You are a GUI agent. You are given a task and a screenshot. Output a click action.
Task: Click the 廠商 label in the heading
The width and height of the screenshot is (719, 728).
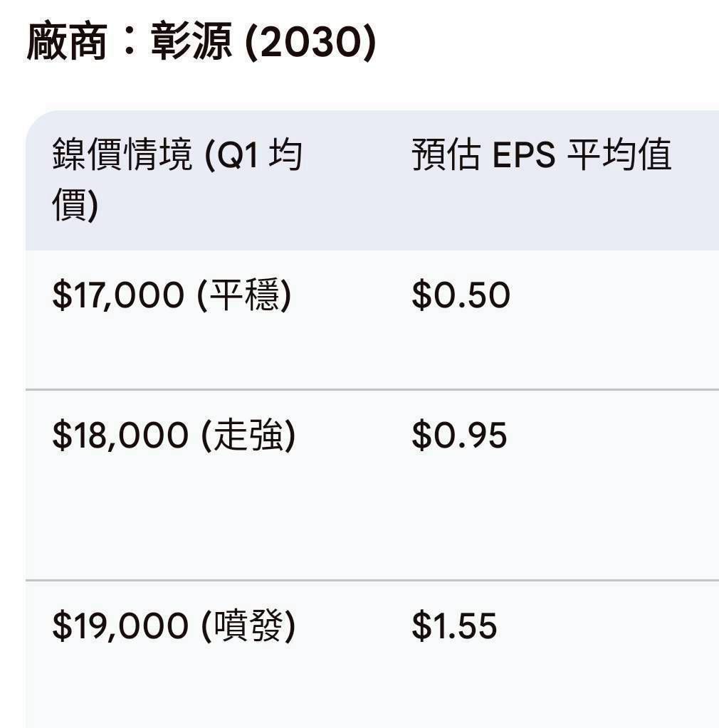coord(66,43)
